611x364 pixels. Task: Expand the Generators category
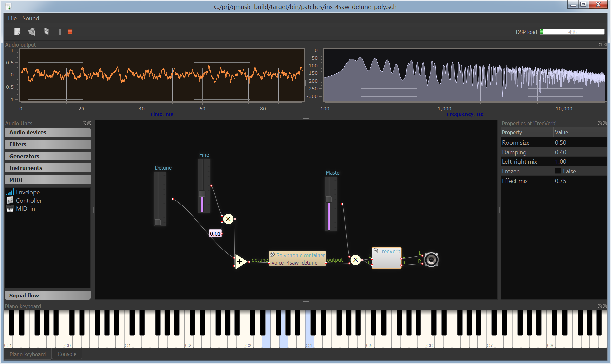click(48, 156)
